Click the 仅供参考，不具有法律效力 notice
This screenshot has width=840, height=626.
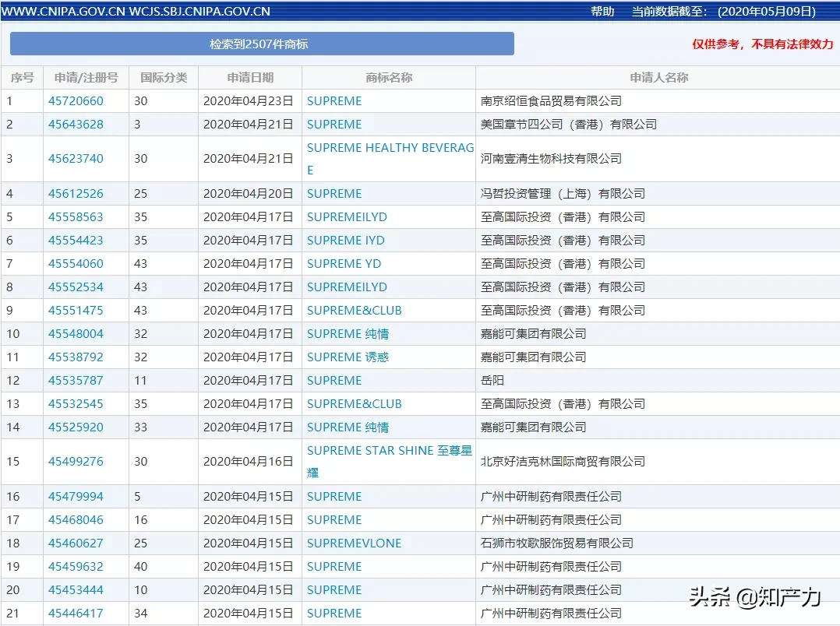coord(763,44)
